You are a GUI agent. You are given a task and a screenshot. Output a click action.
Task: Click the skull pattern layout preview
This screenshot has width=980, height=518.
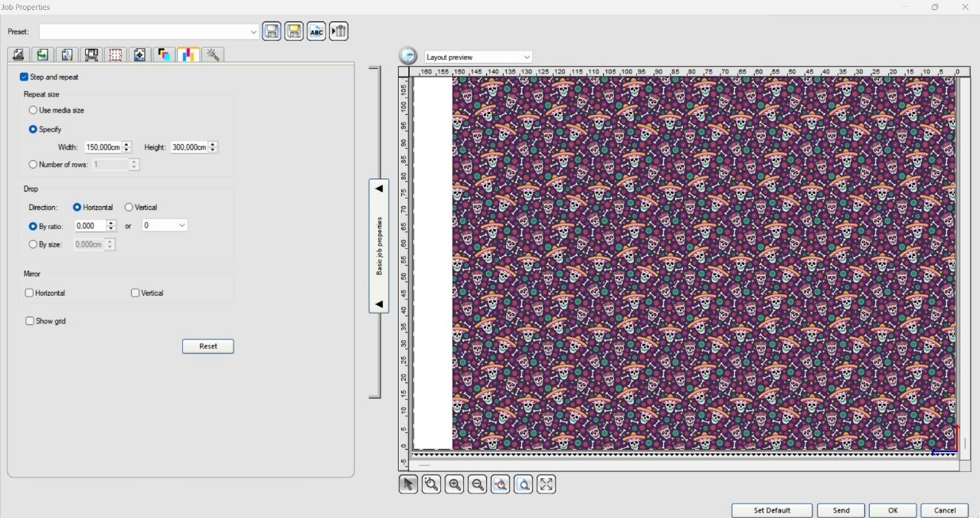(704, 263)
